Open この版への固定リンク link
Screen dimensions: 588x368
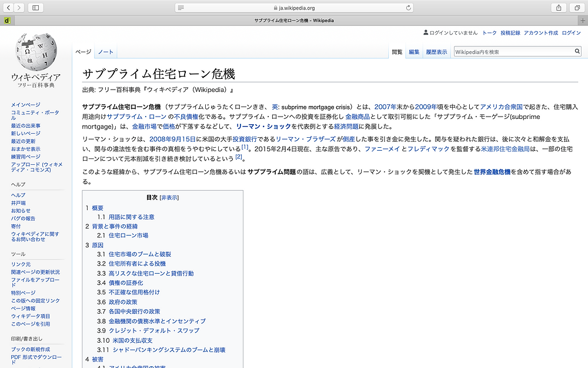pyautogui.click(x=35, y=301)
